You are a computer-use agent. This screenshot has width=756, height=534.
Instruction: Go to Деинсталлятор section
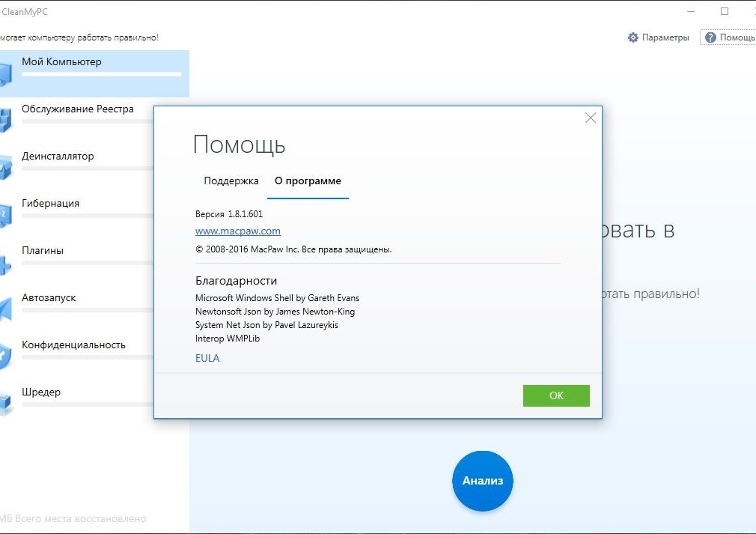pos(58,157)
